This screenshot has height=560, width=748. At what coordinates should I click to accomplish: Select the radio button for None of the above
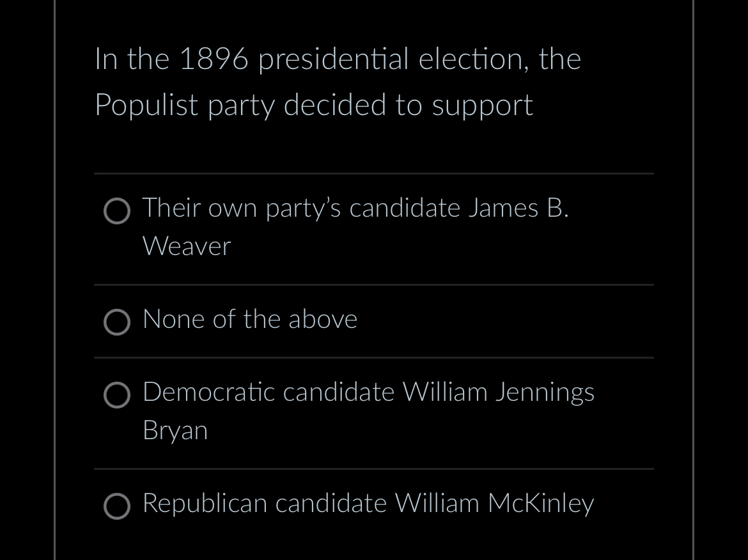tap(117, 323)
